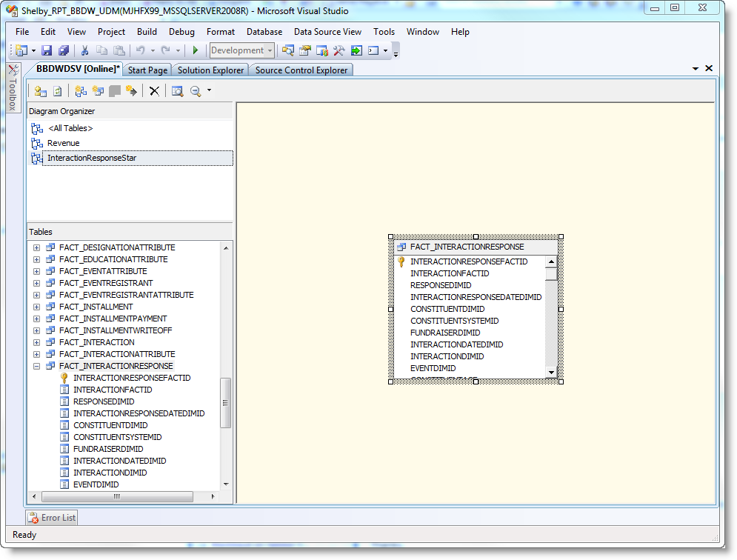This screenshot has width=737, height=560.
Task: Click the Zoom magnifier icon
Action: pyautogui.click(x=196, y=91)
